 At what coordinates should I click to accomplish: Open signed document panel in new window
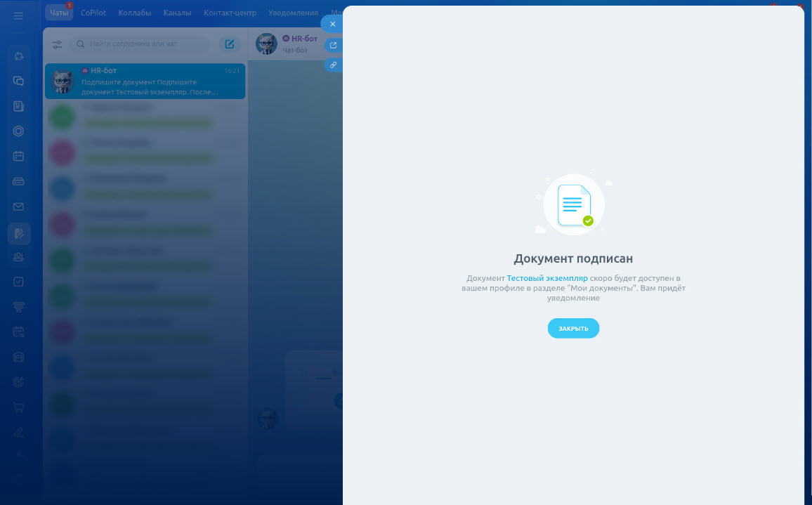point(333,46)
